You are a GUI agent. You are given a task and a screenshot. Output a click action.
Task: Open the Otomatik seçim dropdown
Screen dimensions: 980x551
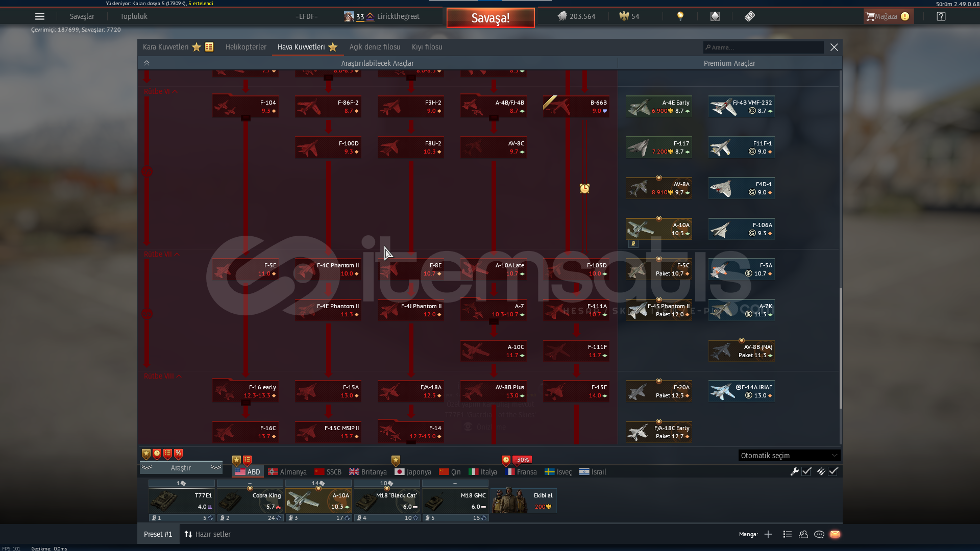click(789, 456)
